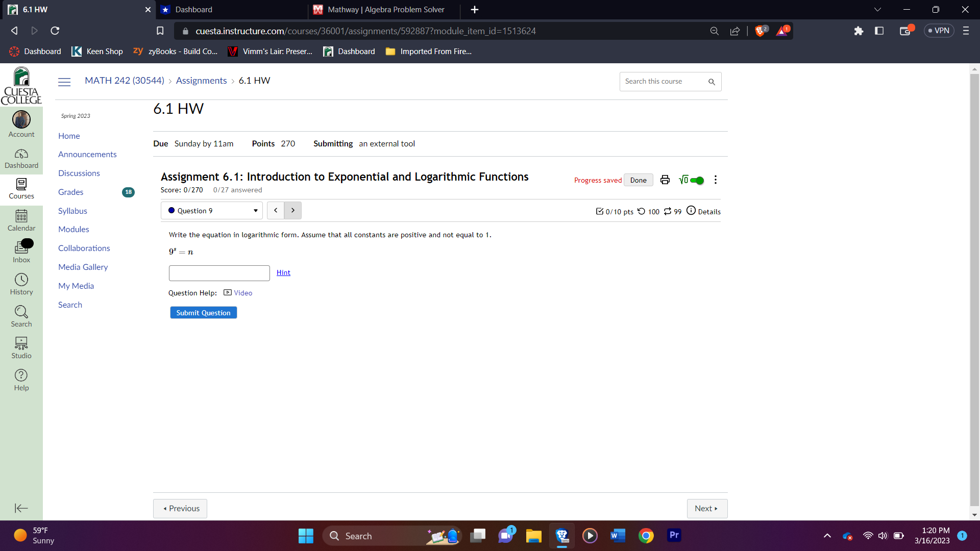
Task: Open the browser tab search chevron
Action: [877, 9]
